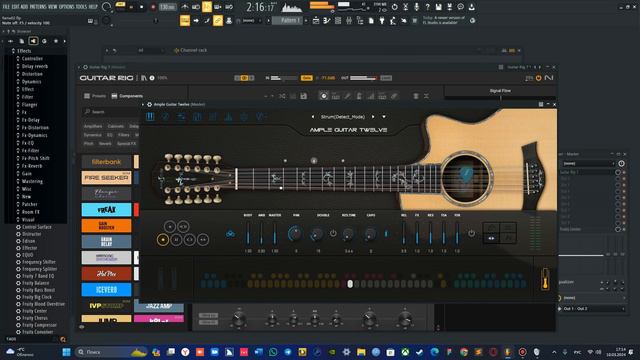The image size is (640, 360).
Task: Adjust the Ample Guitar BODY slider
Action: tap(248, 234)
